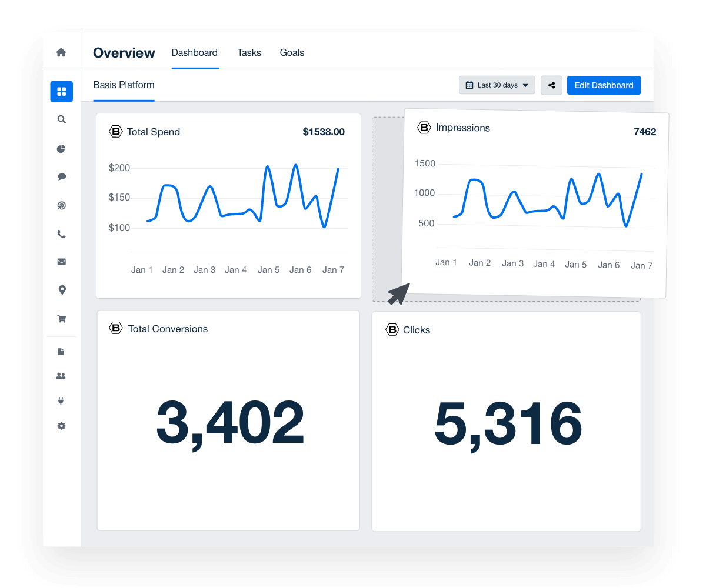Screen dimensions: 706x588
Task: Open the phone icon in the sidebar
Action: [61, 233]
